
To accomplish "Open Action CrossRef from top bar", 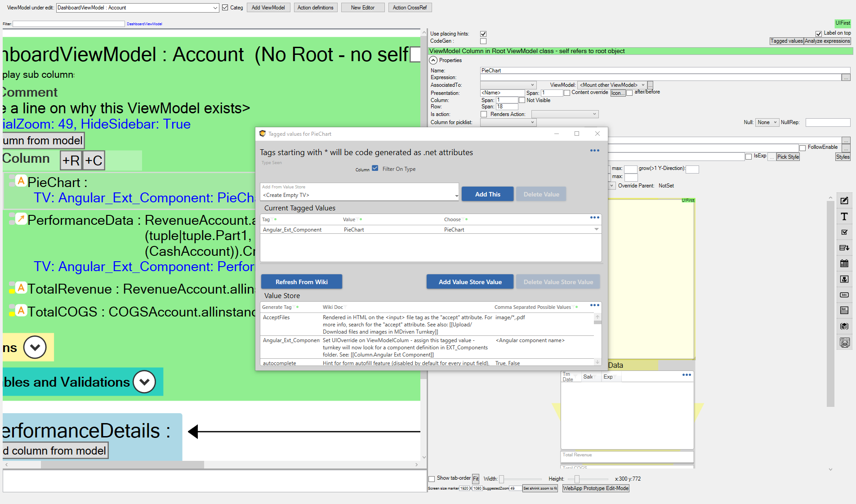I will (410, 8).
